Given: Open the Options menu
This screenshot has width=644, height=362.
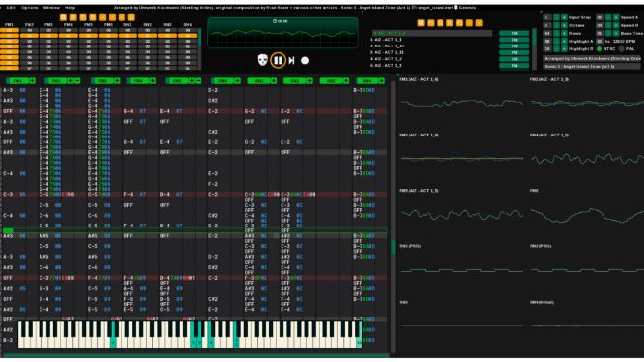Looking at the screenshot, I should [x=30, y=7].
